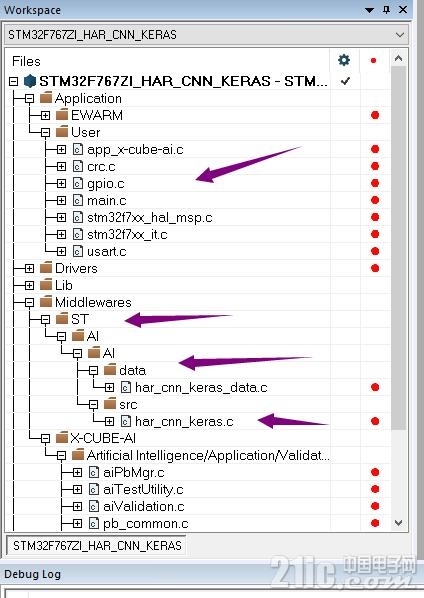Click red status dot next to har_cnn_keras.c

[375, 421]
